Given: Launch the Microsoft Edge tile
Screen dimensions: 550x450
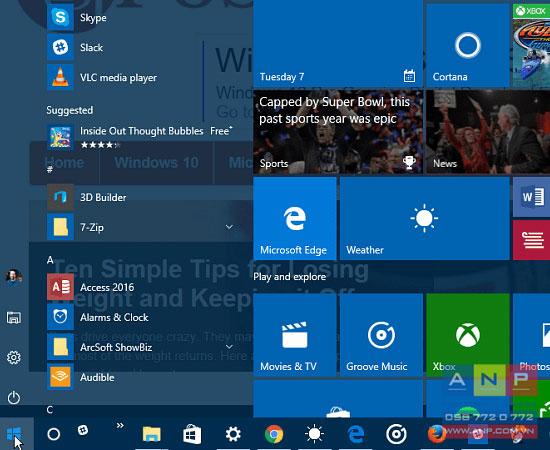Looking at the screenshot, I should tap(295, 218).
